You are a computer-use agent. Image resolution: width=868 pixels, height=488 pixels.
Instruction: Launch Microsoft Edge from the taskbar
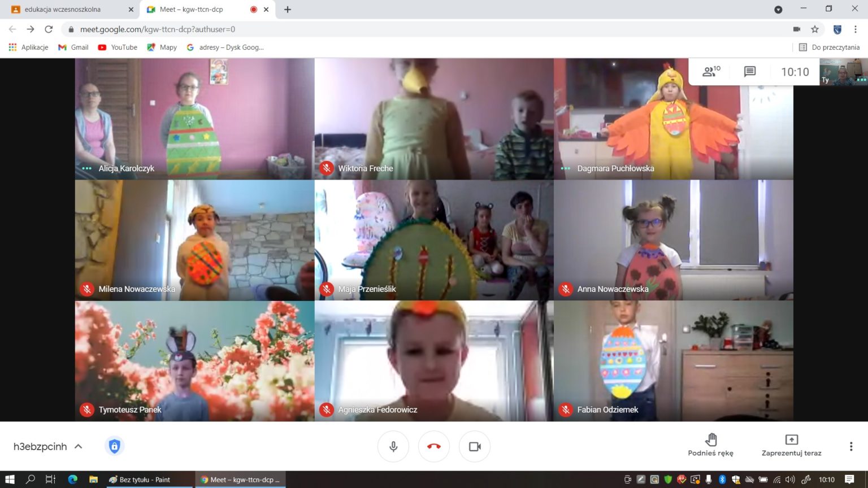click(x=72, y=480)
